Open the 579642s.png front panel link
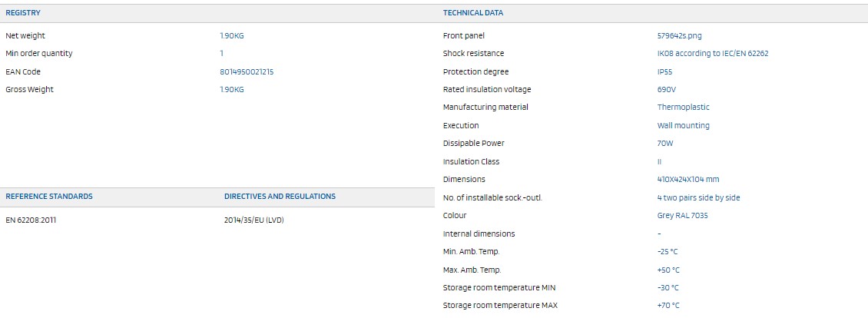 679,35
